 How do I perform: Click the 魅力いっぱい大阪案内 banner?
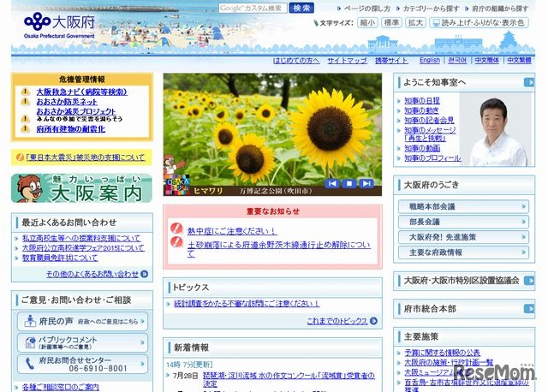point(81,188)
